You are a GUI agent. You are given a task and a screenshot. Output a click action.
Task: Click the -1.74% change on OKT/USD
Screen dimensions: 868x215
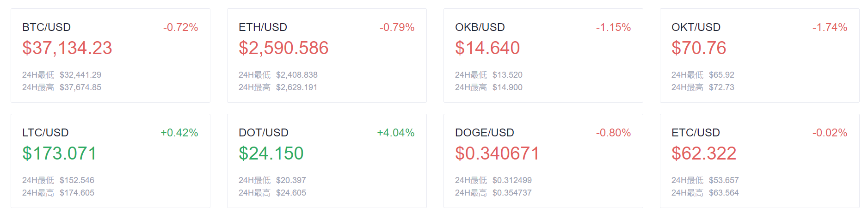pos(830,27)
